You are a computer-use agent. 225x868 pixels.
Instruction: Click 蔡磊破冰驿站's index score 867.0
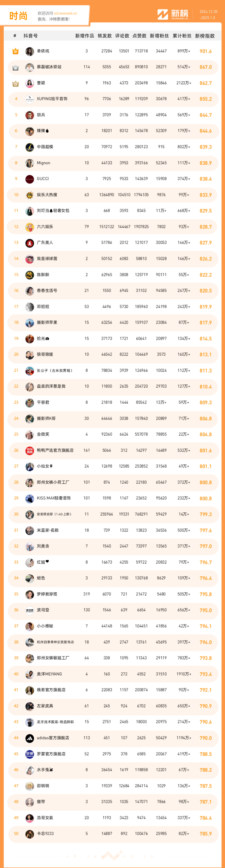pos(205,67)
